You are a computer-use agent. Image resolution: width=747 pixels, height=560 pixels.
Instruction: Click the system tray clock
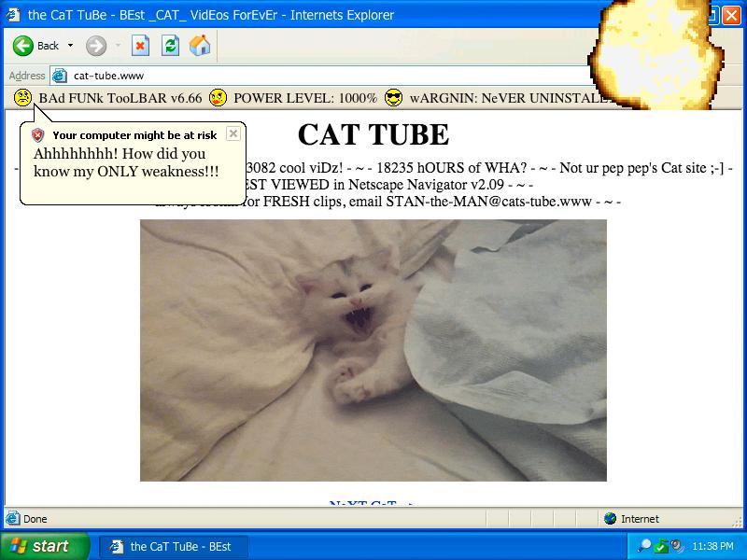pyautogui.click(x=712, y=546)
